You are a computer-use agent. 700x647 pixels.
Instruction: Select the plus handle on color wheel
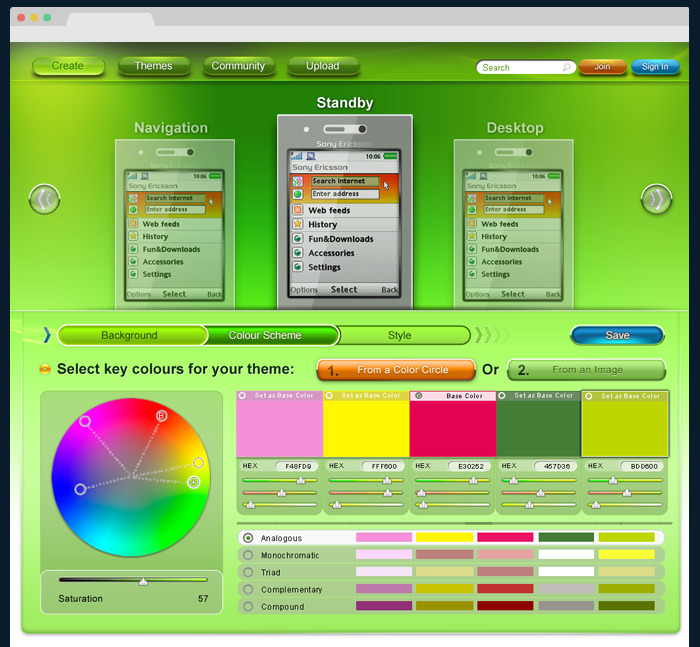(x=193, y=482)
